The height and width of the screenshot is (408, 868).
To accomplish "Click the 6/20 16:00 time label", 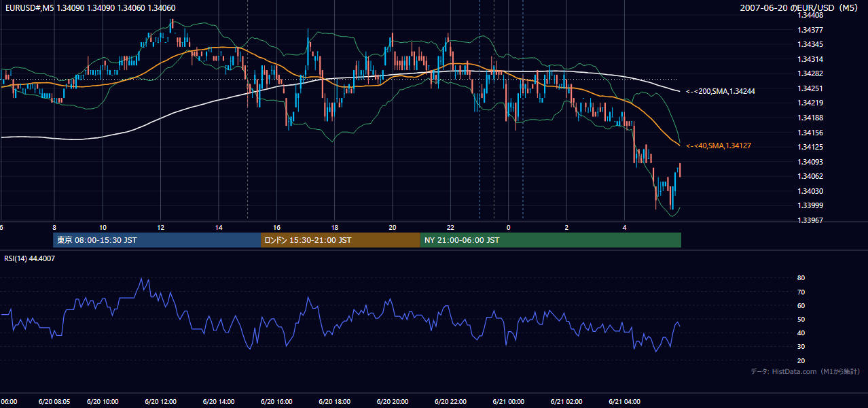I will [x=276, y=402].
